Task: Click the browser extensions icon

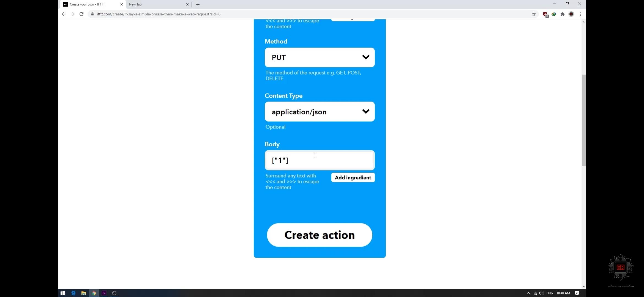Action: pyautogui.click(x=563, y=14)
